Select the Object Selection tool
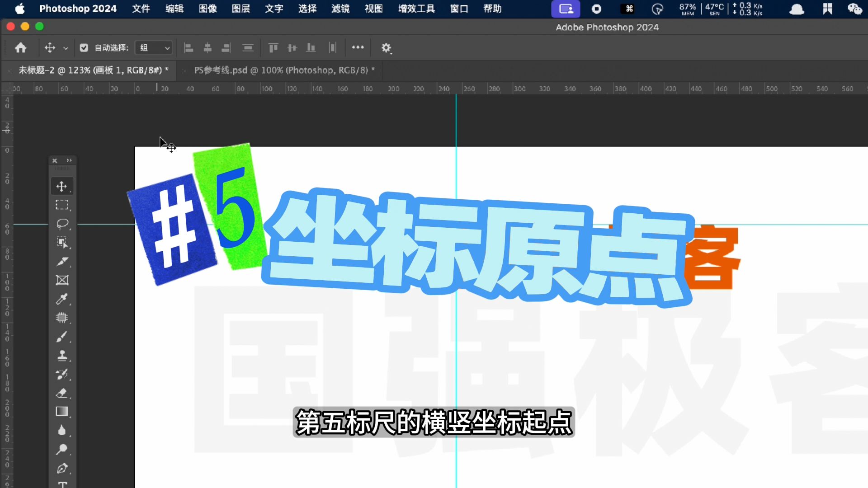The width and height of the screenshot is (868, 488). [62, 243]
